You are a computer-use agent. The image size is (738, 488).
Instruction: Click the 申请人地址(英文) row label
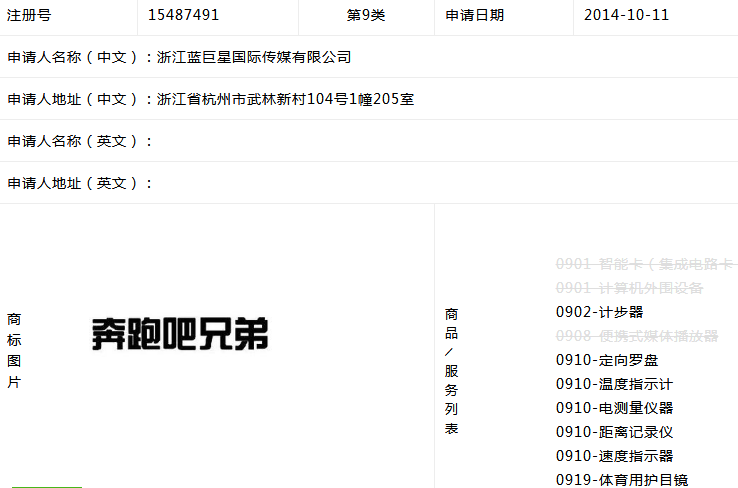tap(80, 183)
